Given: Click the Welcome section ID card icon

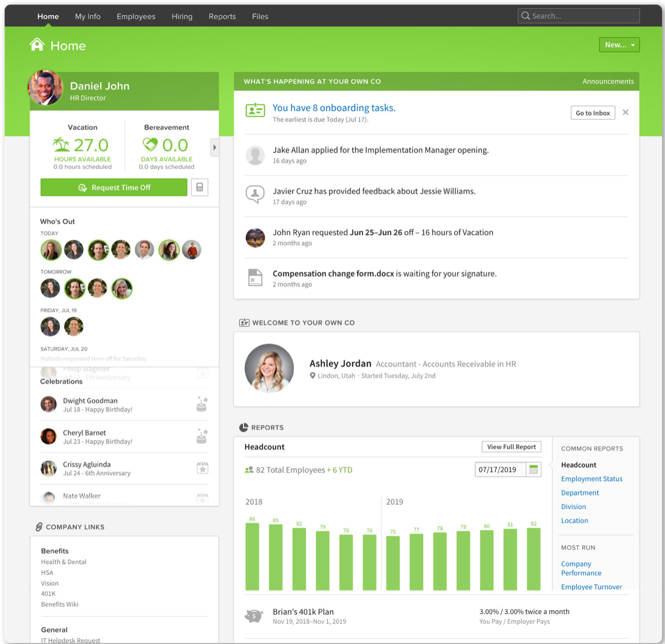Looking at the screenshot, I should tap(244, 323).
